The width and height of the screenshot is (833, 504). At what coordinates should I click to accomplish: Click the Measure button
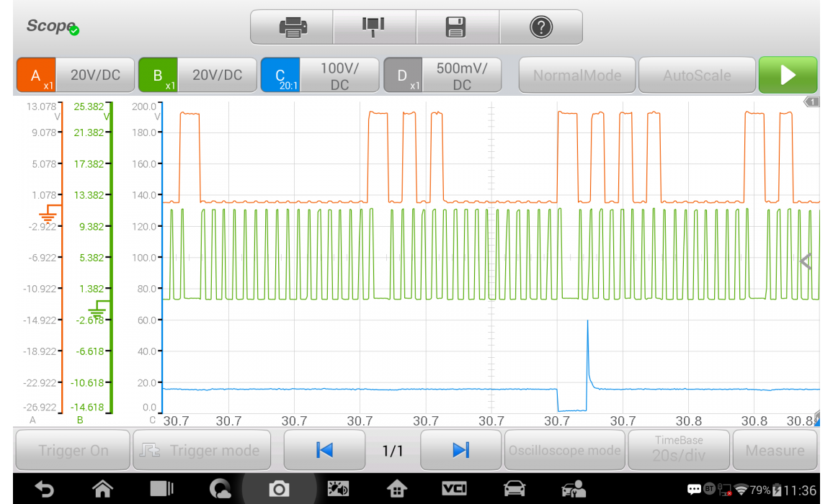pos(775,450)
